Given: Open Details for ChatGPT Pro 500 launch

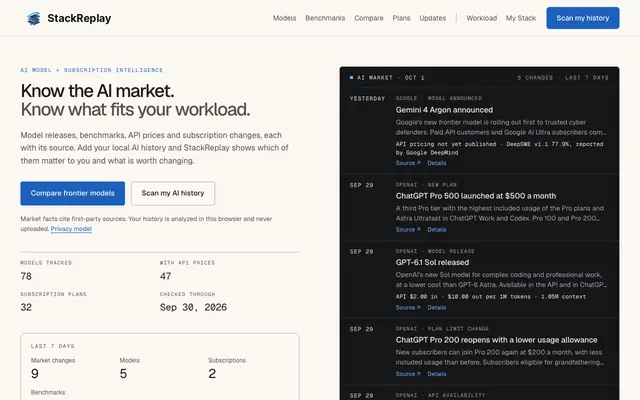Looking at the screenshot, I should 436,229.
